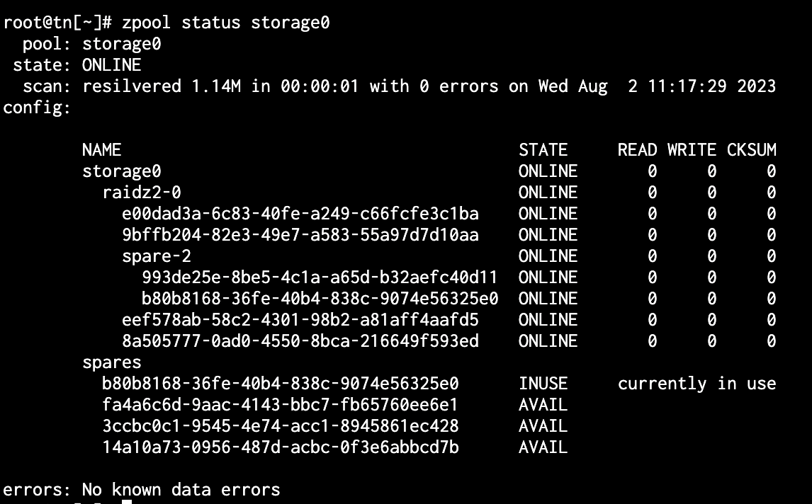Click the NAME column header
The height and width of the screenshot is (504, 812).
[101, 150]
